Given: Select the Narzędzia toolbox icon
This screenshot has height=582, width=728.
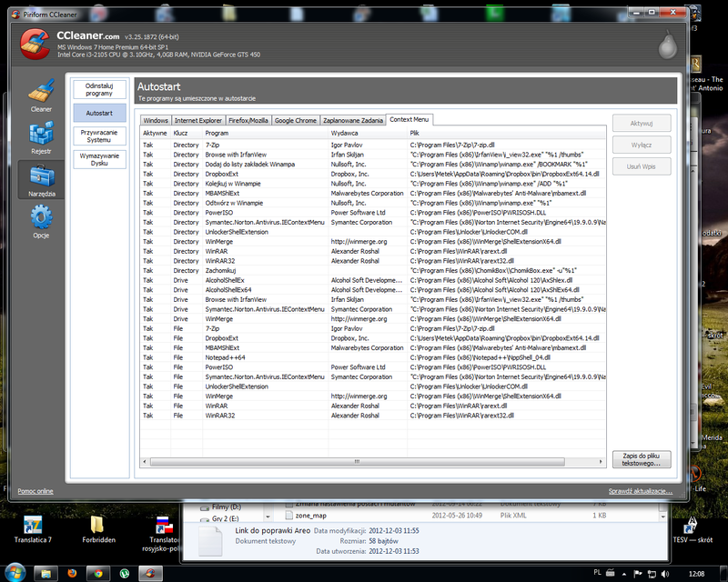Looking at the screenshot, I should [41, 180].
